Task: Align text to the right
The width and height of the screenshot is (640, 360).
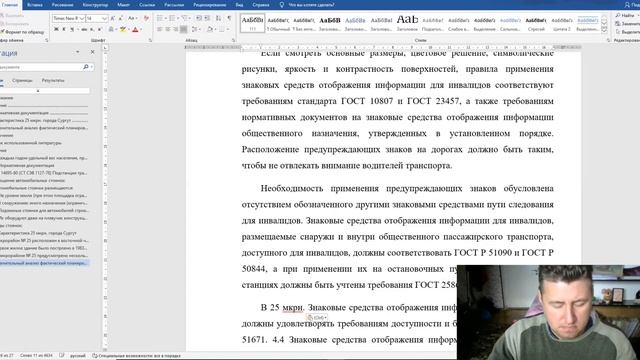Action: (x=176, y=29)
